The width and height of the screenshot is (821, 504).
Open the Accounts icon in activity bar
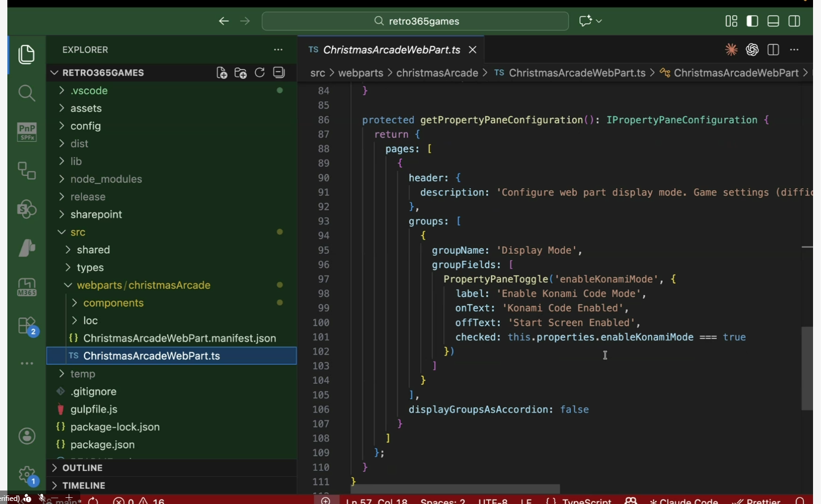(x=26, y=436)
